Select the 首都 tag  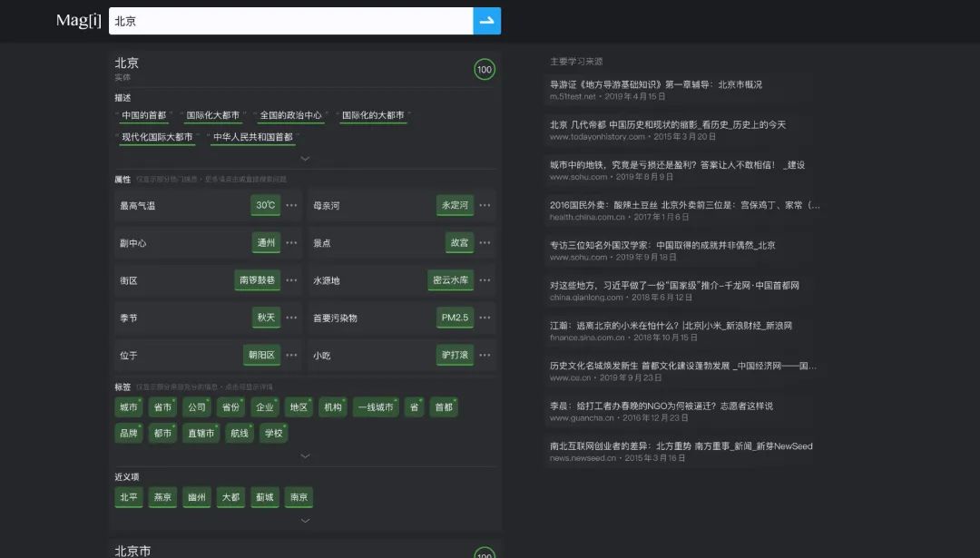click(x=442, y=406)
